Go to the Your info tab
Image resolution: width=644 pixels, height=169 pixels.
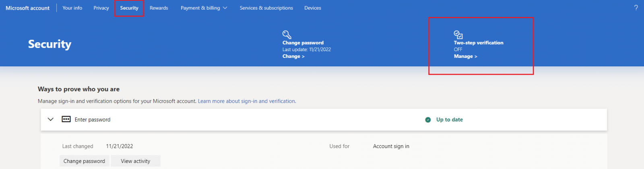(x=72, y=8)
